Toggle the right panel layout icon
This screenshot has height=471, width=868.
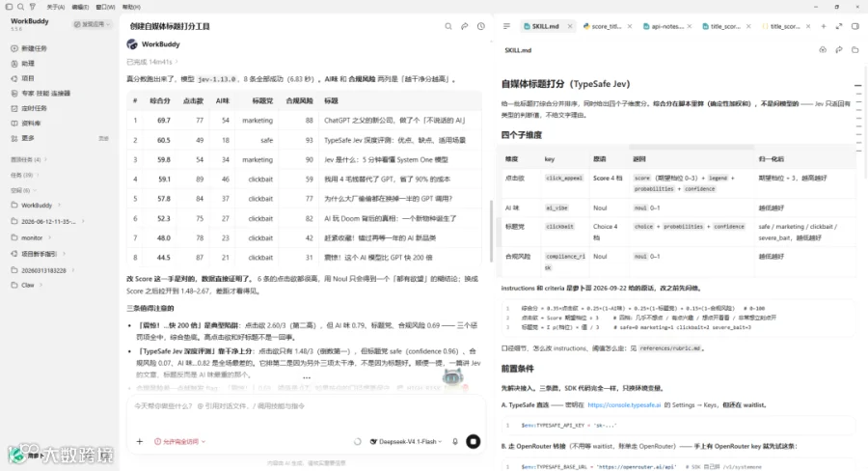pyautogui.click(x=855, y=26)
